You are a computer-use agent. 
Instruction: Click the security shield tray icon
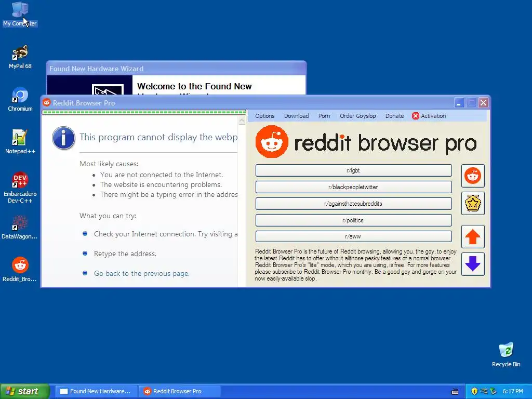point(474,391)
